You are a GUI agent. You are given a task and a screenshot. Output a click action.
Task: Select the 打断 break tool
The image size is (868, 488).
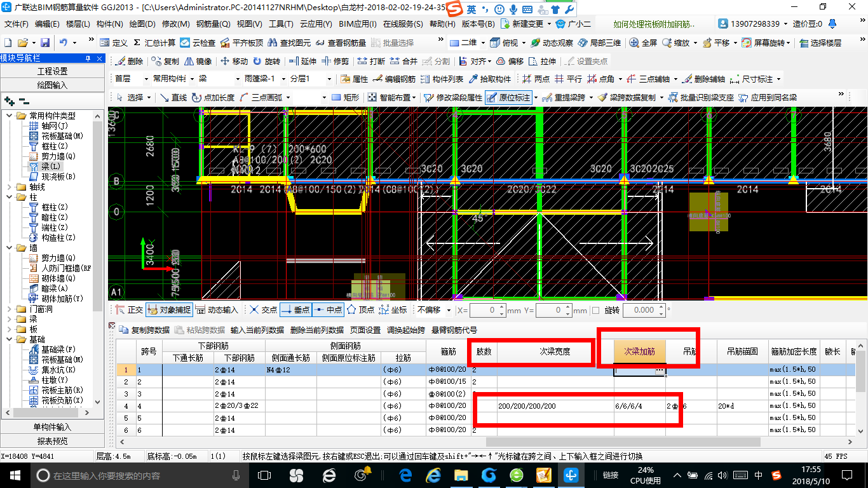371,61
